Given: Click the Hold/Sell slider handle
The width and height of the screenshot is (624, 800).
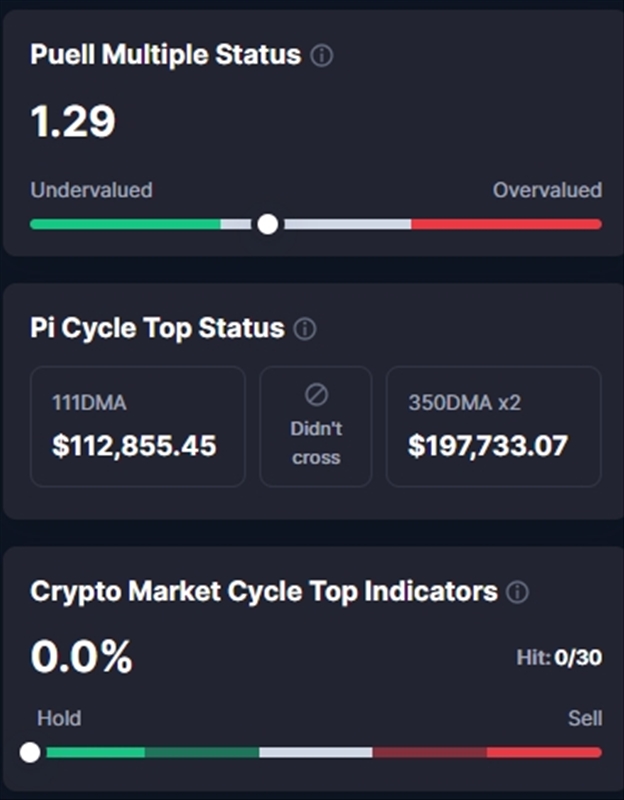Looking at the screenshot, I should coord(30,752).
